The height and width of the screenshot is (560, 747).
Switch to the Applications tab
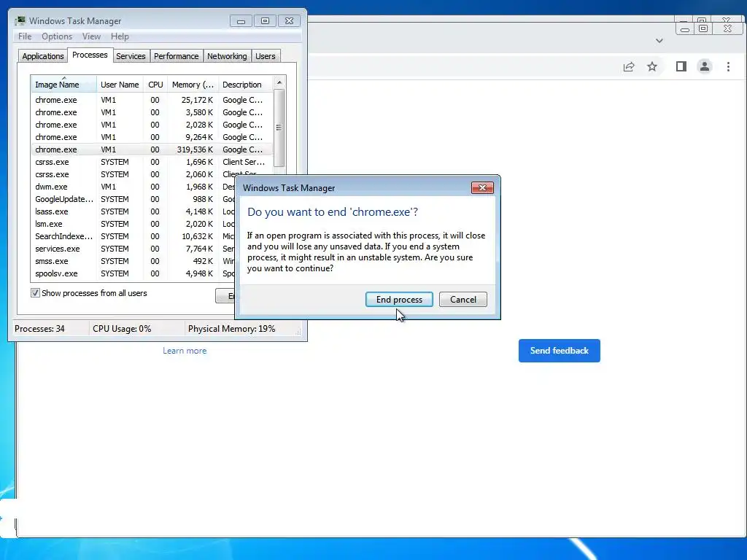(x=43, y=56)
